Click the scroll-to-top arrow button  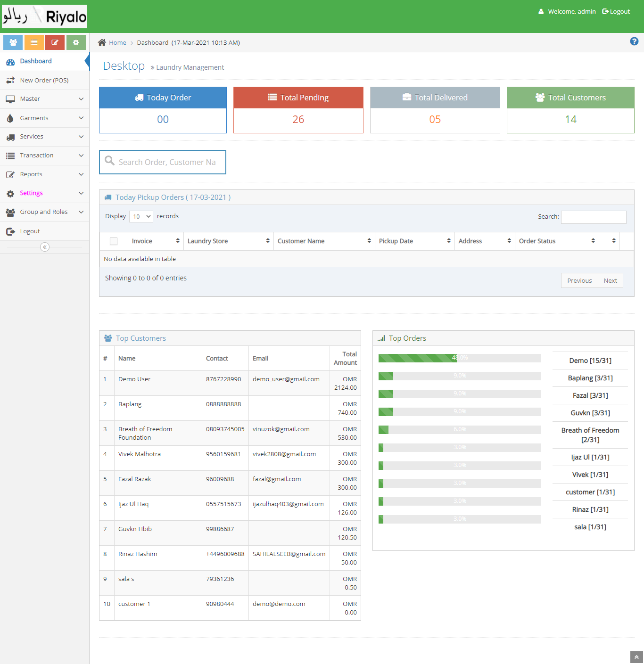636,657
